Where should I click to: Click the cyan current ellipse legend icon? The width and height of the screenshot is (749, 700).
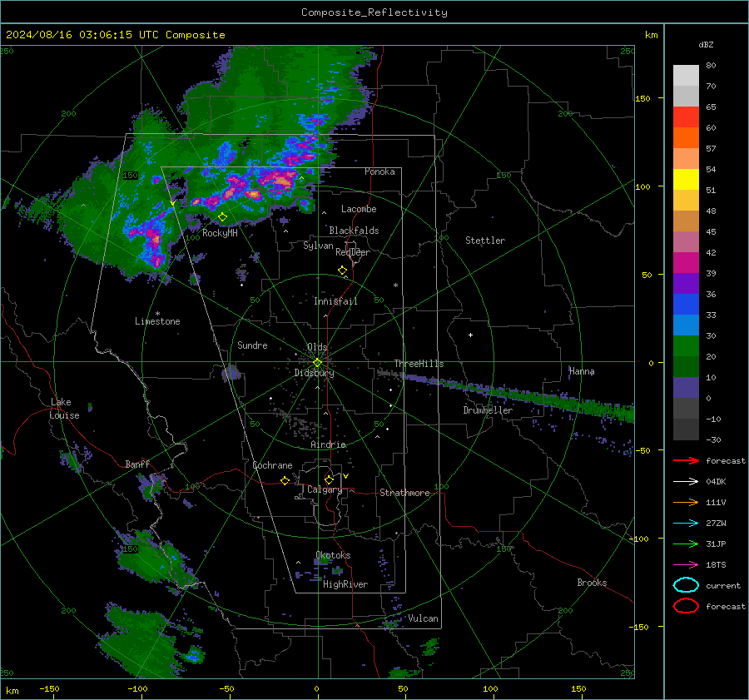point(686,585)
